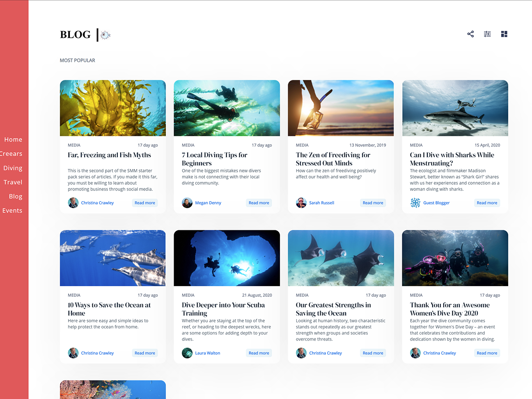Click Christina Crawley avatar on Women's Dive Day card

pyautogui.click(x=415, y=353)
